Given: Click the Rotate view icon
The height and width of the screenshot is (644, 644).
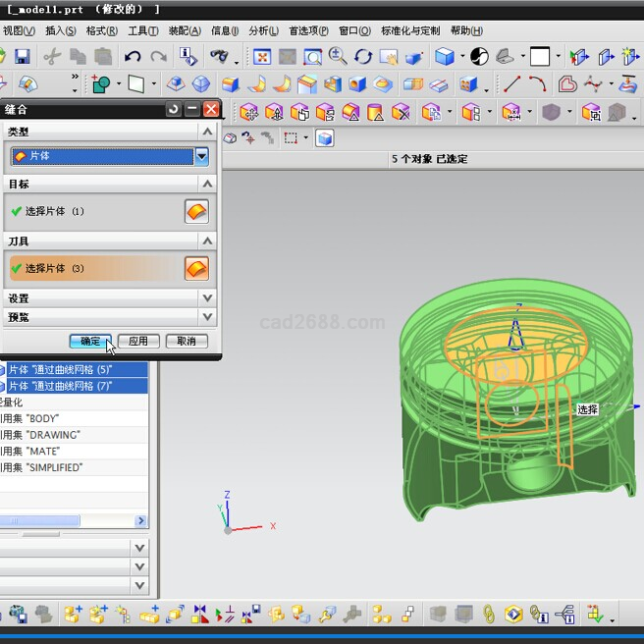Looking at the screenshot, I should click(363, 57).
